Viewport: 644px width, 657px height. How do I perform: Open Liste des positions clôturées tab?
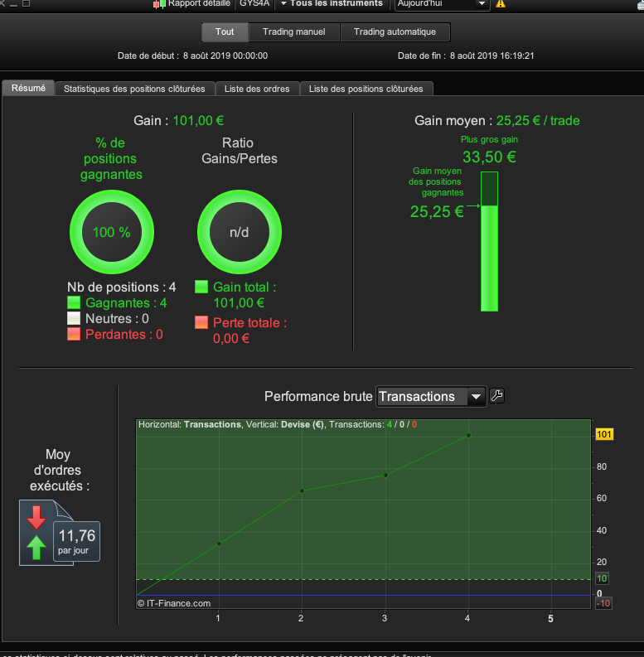pos(366,89)
